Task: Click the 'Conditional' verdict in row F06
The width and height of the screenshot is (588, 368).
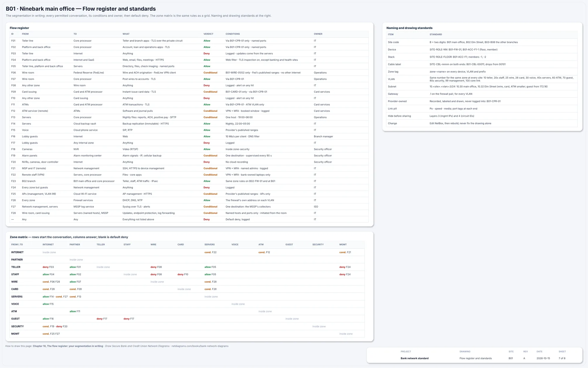Action: pyautogui.click(x=211, y=73)
